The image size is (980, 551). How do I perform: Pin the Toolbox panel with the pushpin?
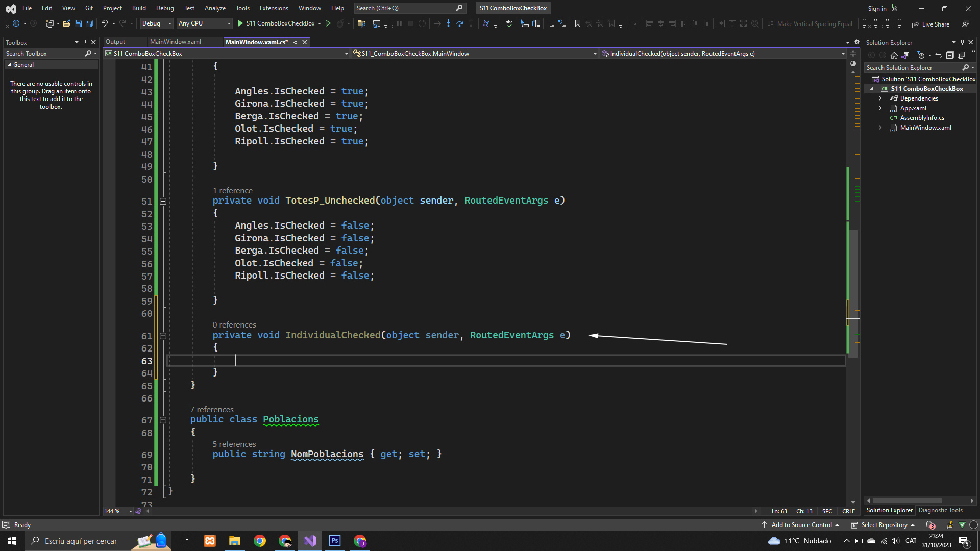85,42
